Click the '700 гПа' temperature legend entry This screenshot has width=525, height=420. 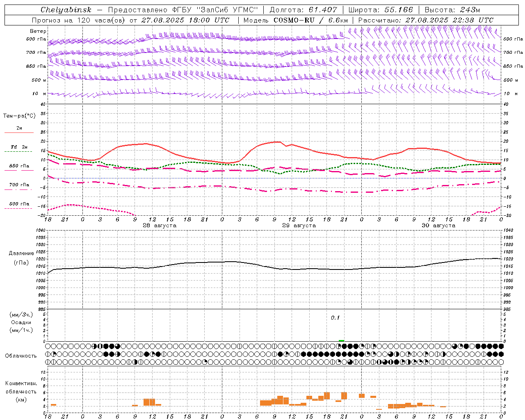tap(19, 185)
